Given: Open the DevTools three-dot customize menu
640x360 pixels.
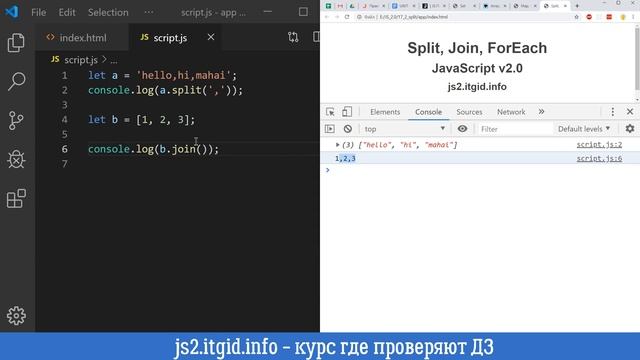Looking at the screenshot, I should point(612,111).
